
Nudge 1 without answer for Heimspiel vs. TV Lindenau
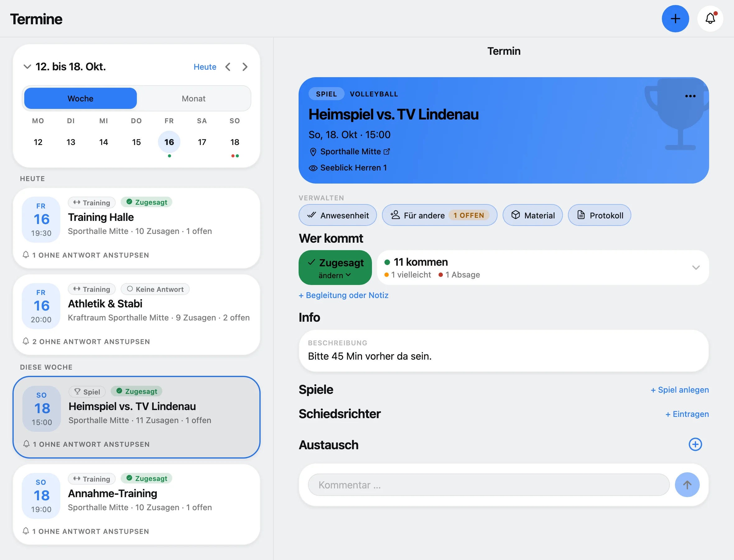coord(86,444)
